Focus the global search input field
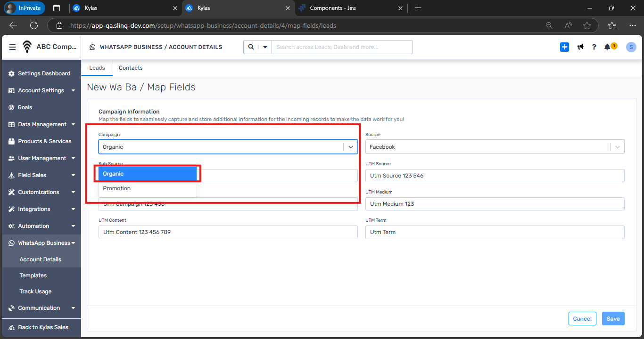This screenshot has width=644, height=339. 342,47
